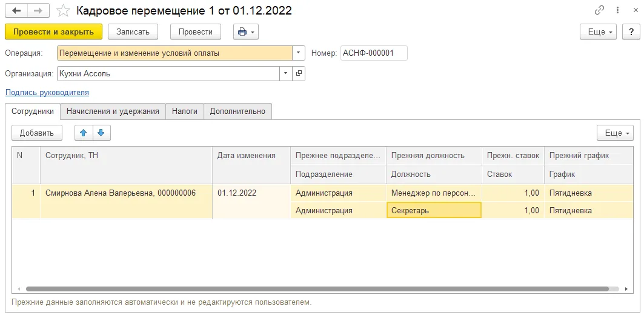
Task: Open the Дополнительно tab
Action: [238, 111]
